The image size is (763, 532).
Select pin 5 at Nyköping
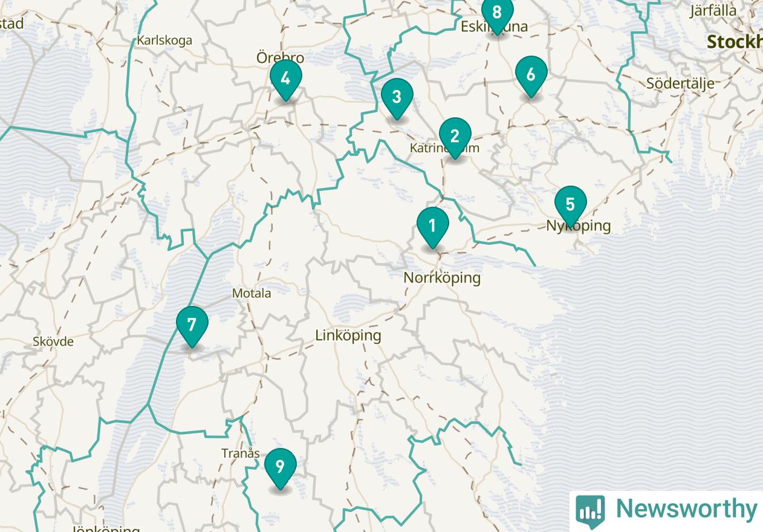pos(570,206)
